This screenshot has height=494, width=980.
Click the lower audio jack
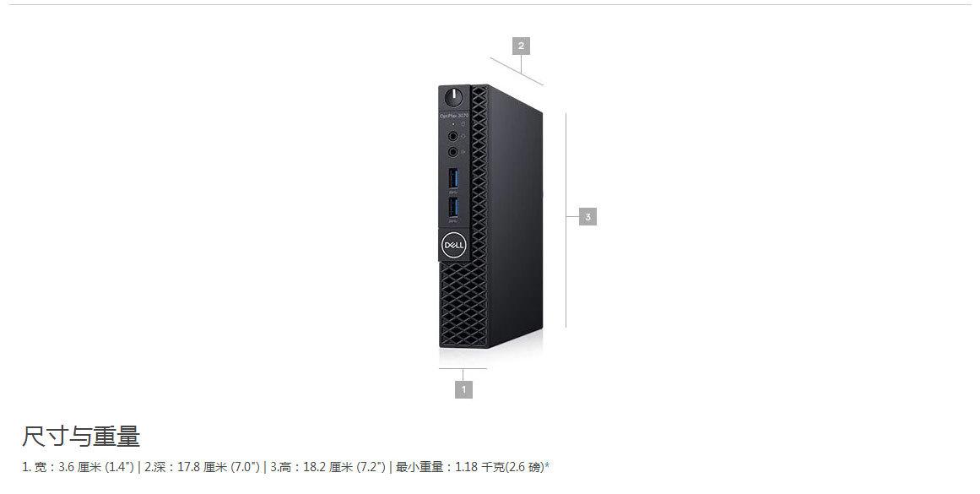coord(453,151)
